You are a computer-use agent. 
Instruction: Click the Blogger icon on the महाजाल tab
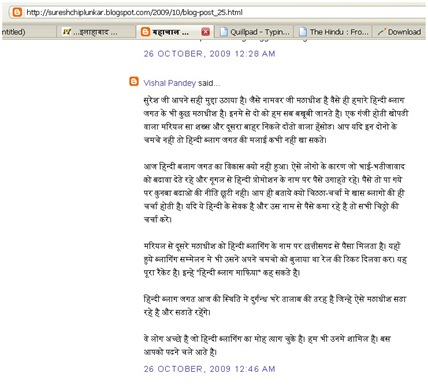coord(145,32)
